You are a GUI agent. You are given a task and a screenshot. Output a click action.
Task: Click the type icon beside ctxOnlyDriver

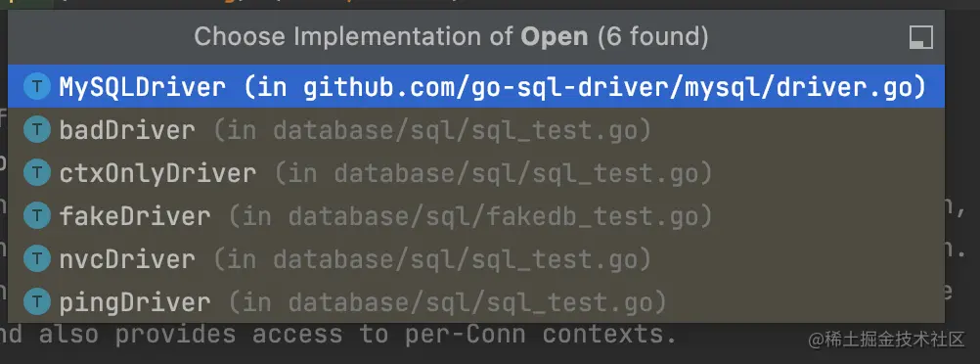37,172
